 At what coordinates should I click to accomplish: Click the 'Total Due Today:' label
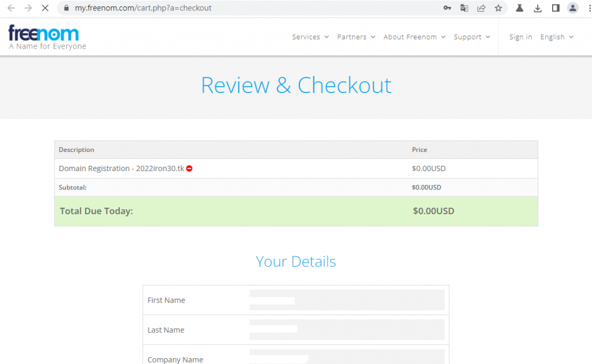click(x=97, y=211)
